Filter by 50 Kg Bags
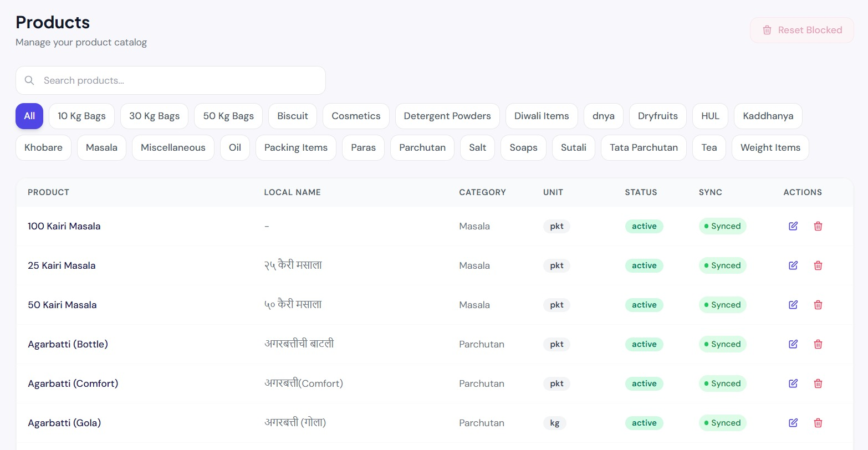The height and width of the screenshot is (450, 868). point(228,116)
